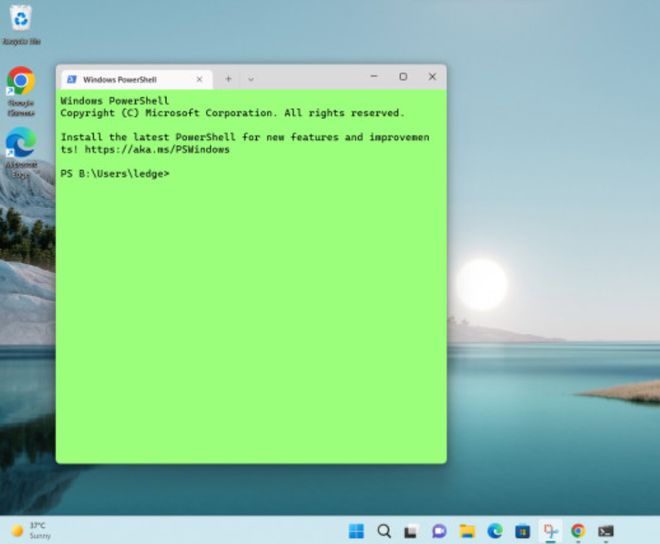Select the Windows PowerShell tab
The width and height of the screenshot is (660, 544).
click(137, 80)
